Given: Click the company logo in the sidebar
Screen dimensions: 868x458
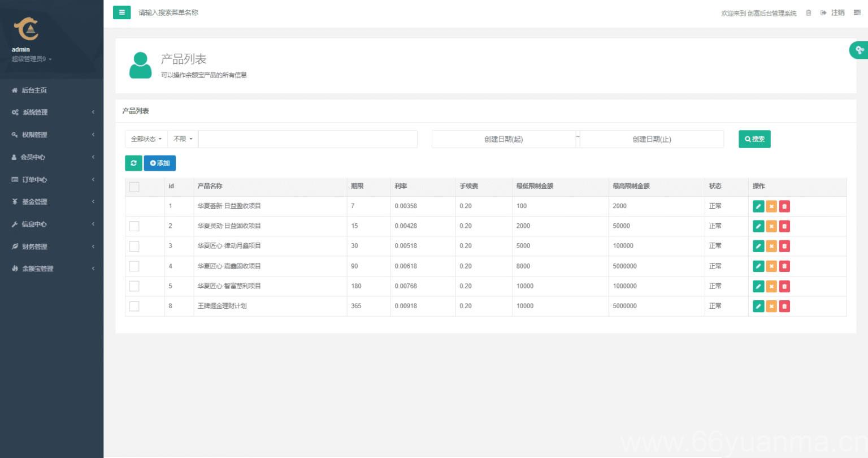Looking at the screenshot, I should [x=26, y=28].
